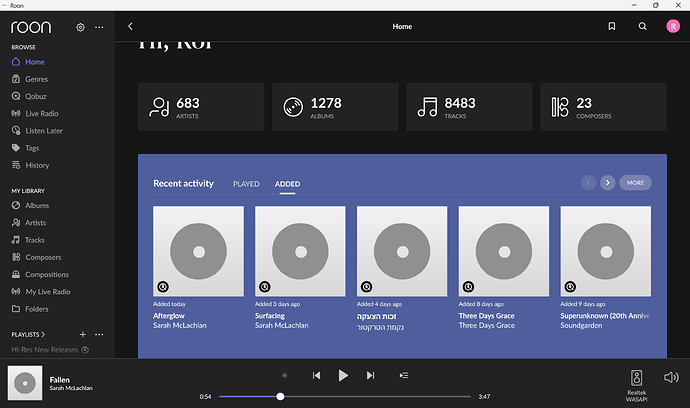
Task: Go back using the left arrow
Action: pyautogui.click(x=130, y=27)
